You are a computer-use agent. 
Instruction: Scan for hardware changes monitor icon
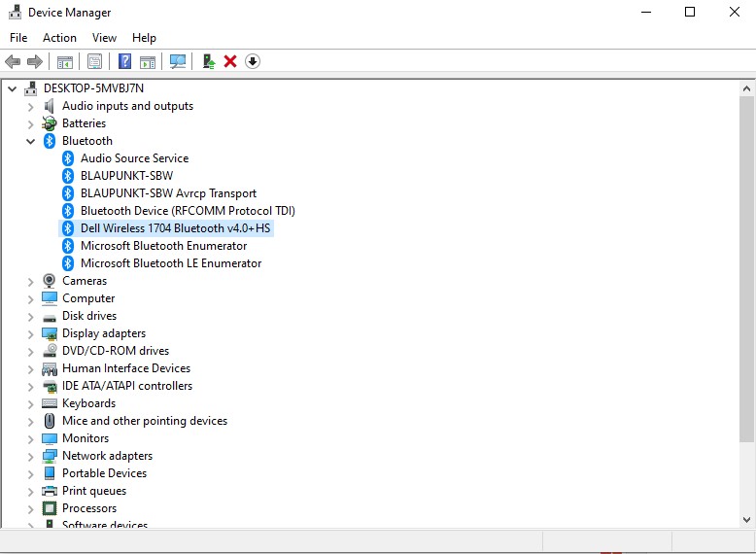[x=178, y=61]
